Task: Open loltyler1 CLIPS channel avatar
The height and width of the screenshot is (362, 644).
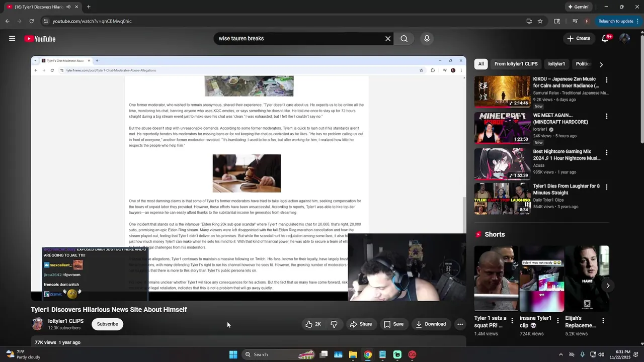Action: tap(37, 324)
